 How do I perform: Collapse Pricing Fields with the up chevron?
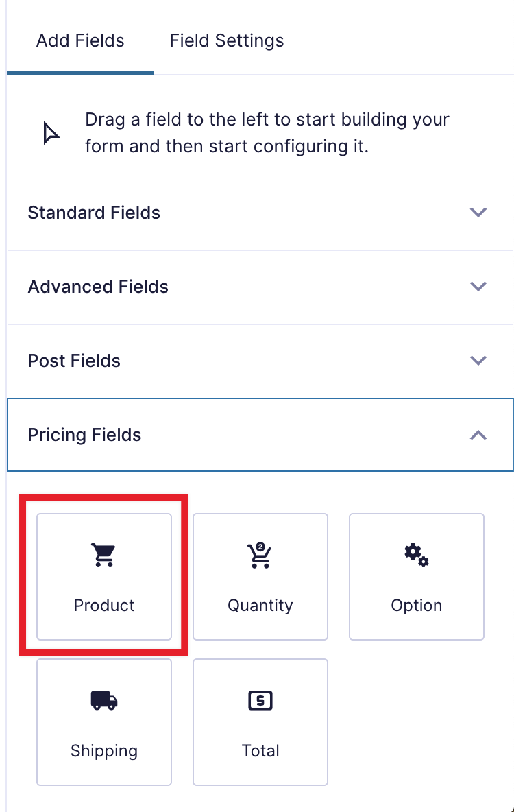point(478,435)
